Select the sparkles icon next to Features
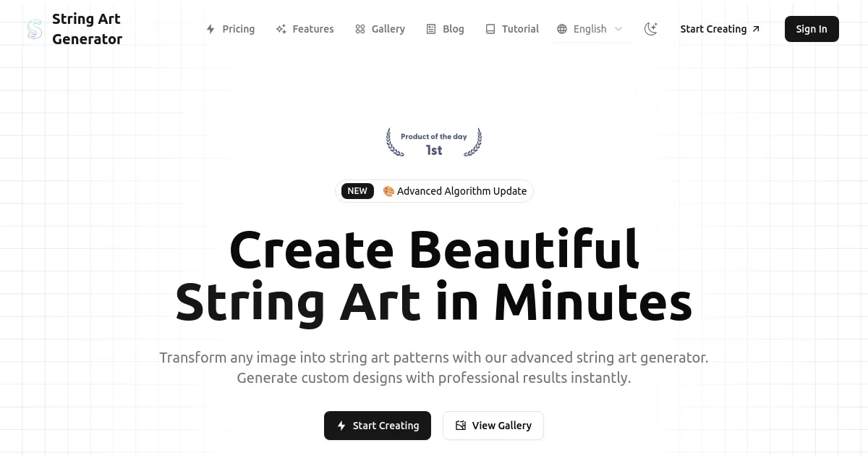The width and height of the screenshot is (868, 456). pos(281,29)
